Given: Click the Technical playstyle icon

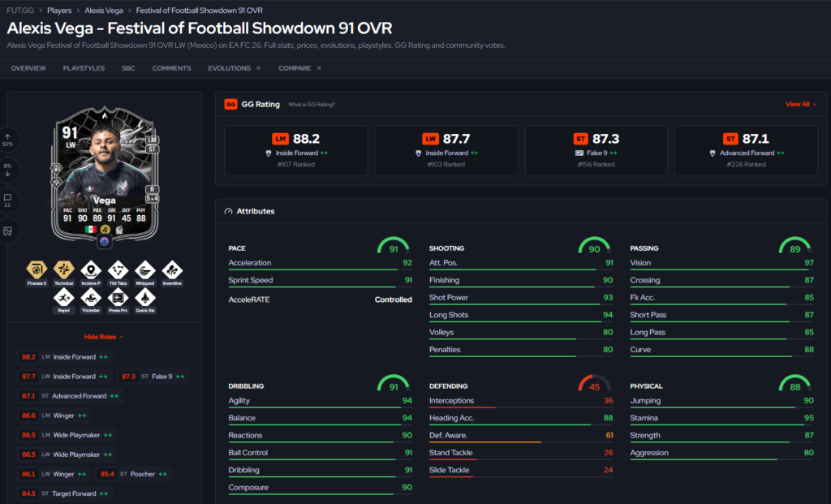Looking at the screenshot, I should tap(63, 270).
